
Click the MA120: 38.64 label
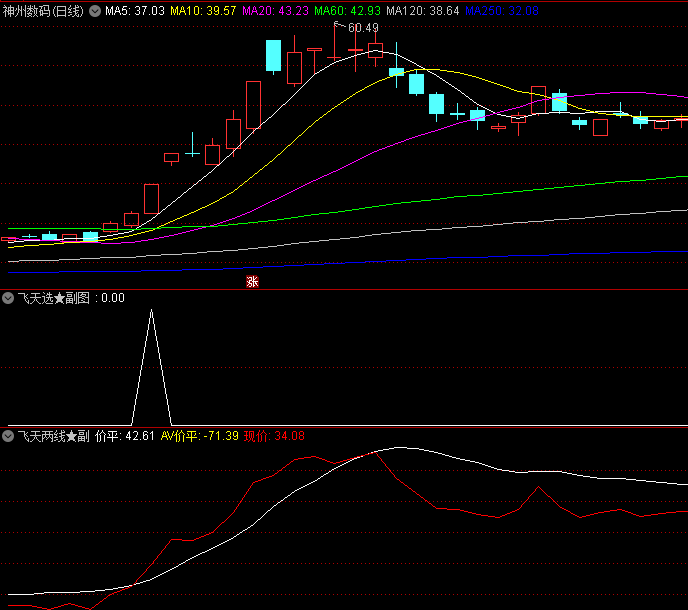(x=423, y=11)
